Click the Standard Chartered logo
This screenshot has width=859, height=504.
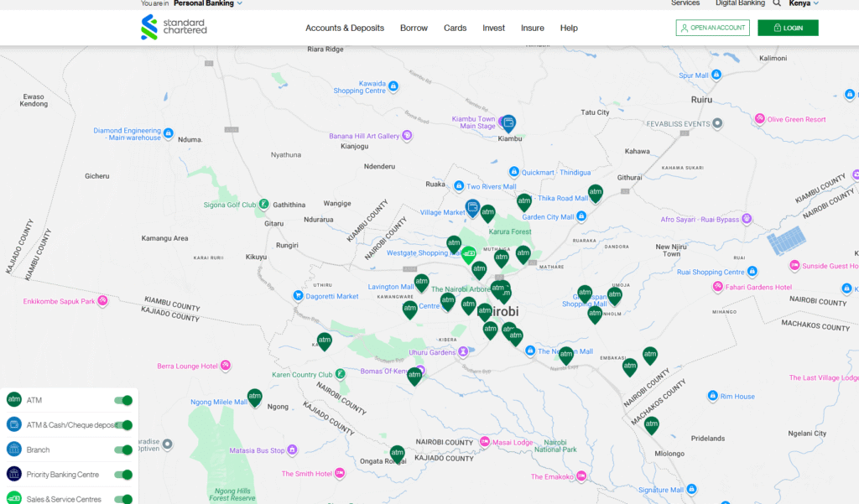[174, 28]
